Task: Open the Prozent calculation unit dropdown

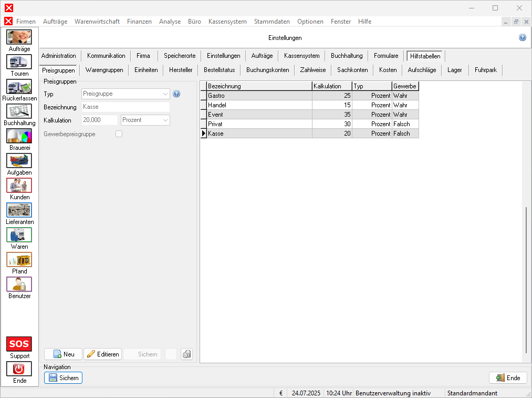Action: (x=166, y=120)
